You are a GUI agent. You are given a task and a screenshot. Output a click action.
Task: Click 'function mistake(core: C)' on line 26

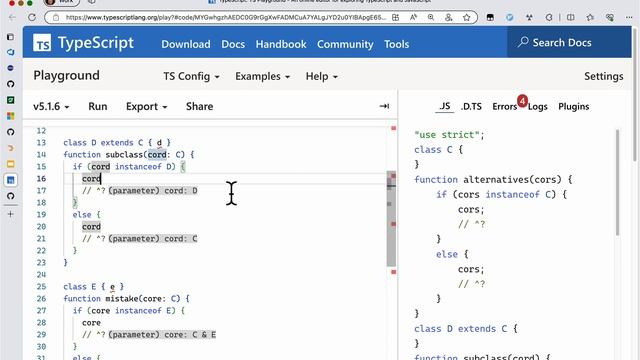[x=126, y=298]
